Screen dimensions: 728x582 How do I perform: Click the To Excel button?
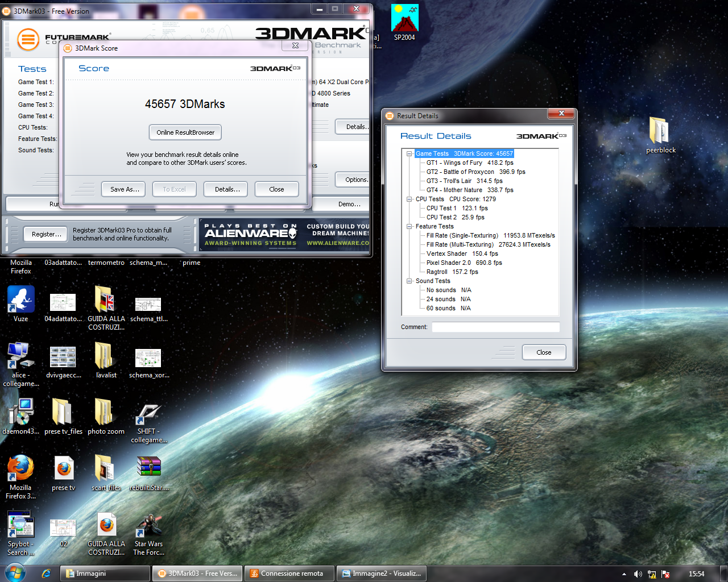click(174, 189)
